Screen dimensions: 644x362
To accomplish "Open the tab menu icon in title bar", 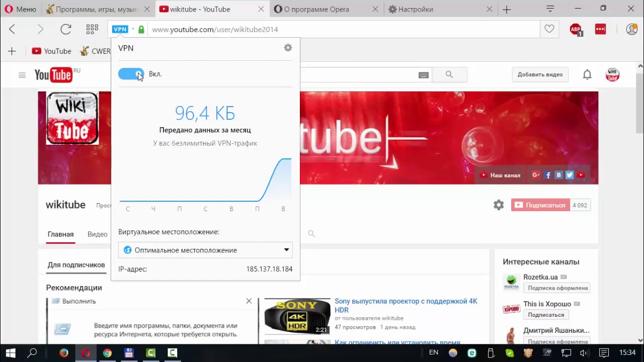I will (x=550, y=9).
